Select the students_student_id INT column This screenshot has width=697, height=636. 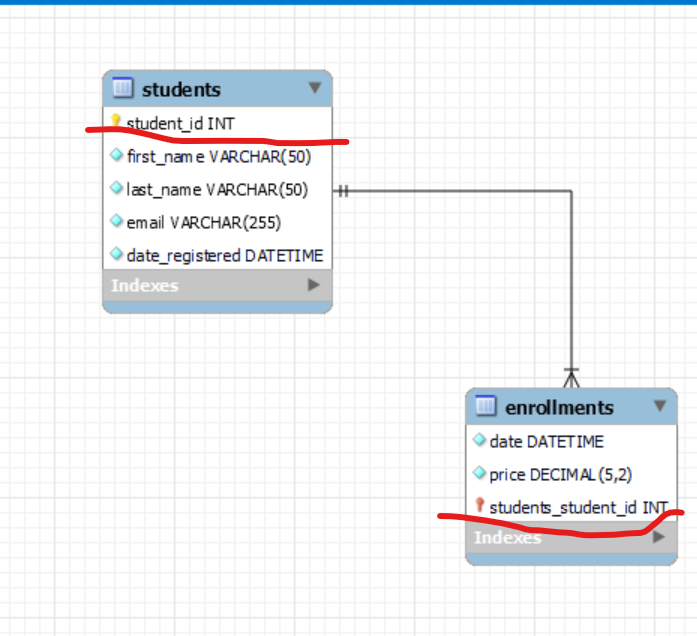click(571, 508)
